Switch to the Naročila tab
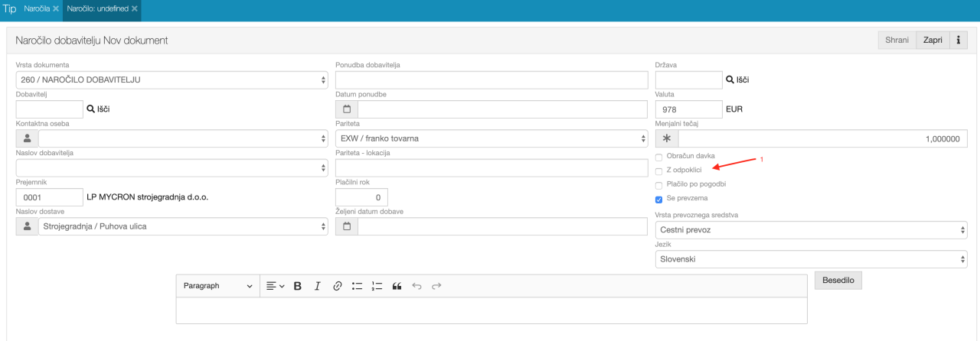 pos(37,8)
